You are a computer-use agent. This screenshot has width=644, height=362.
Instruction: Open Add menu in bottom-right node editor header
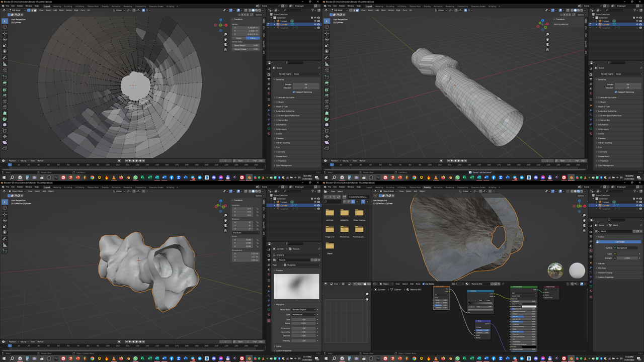[411, 284]
